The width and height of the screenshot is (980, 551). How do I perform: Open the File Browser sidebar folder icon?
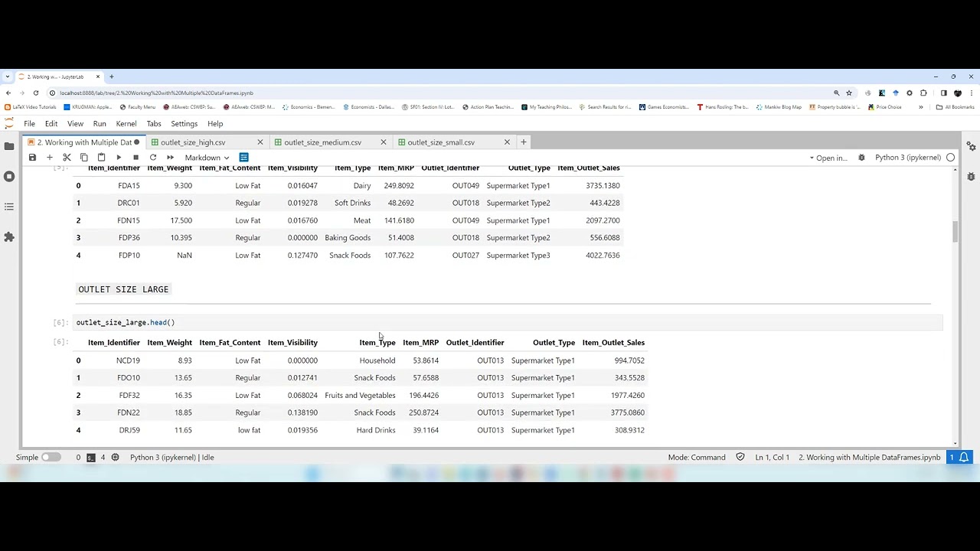(x=9, y=145)
